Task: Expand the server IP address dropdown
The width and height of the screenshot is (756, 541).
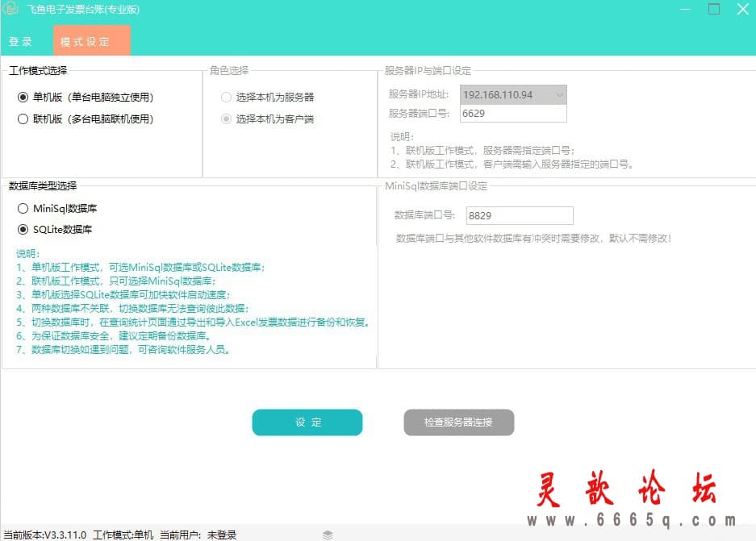Action: point(559,95)
